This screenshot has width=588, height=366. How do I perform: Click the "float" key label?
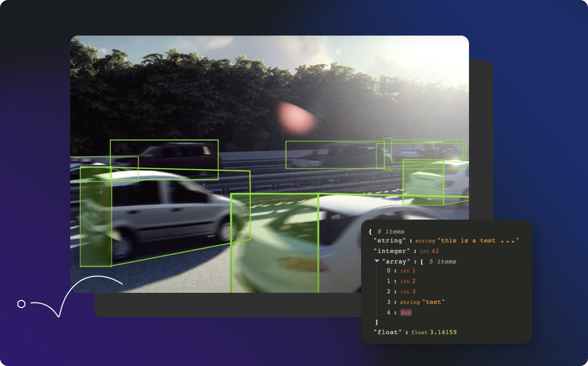tap(388, 332)
